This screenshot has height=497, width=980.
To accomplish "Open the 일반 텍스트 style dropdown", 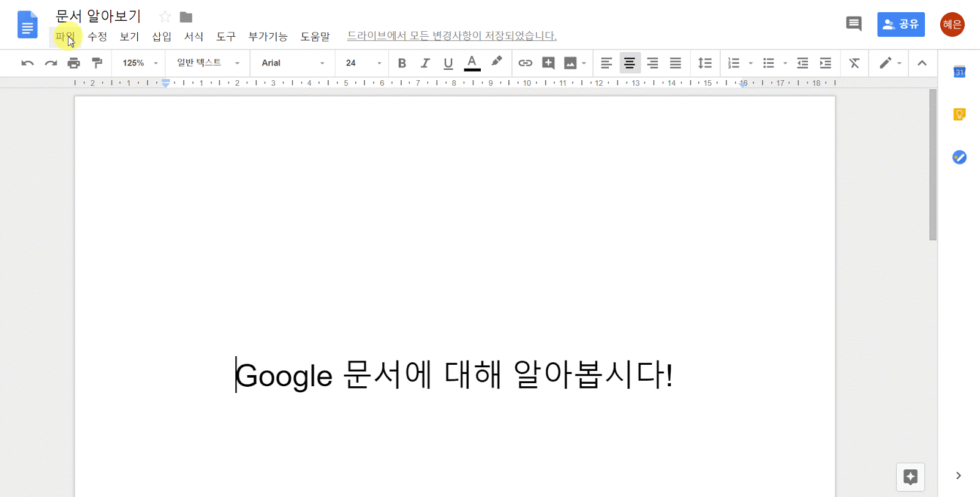I will pos(208,63).
